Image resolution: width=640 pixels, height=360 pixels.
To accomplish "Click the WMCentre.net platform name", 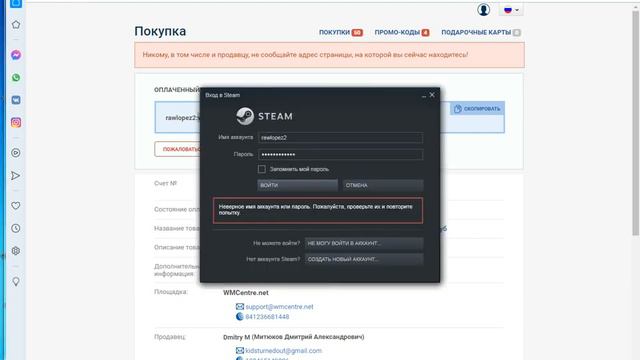I will pos(246,293).
